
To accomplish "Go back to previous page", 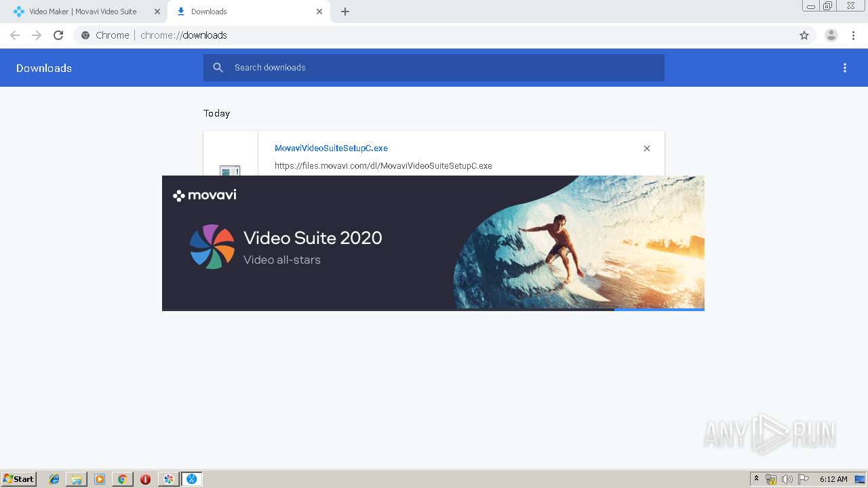I will (15, 35).
